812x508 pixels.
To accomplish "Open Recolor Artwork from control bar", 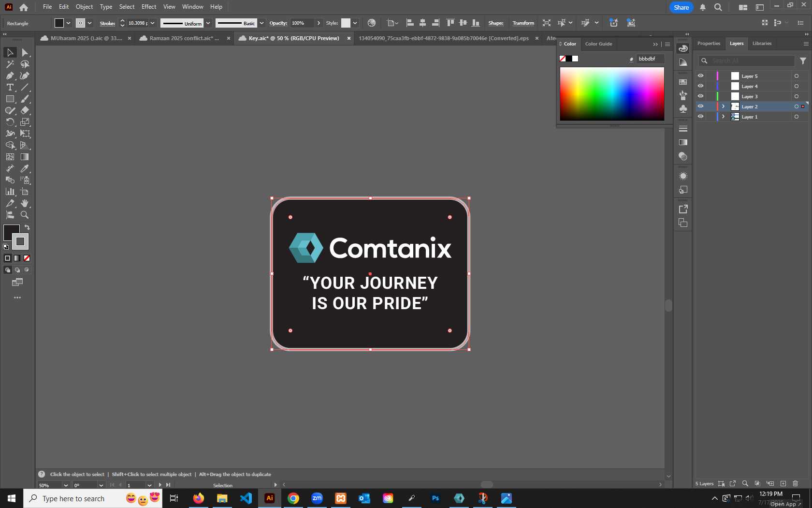I will coord(371,23).
